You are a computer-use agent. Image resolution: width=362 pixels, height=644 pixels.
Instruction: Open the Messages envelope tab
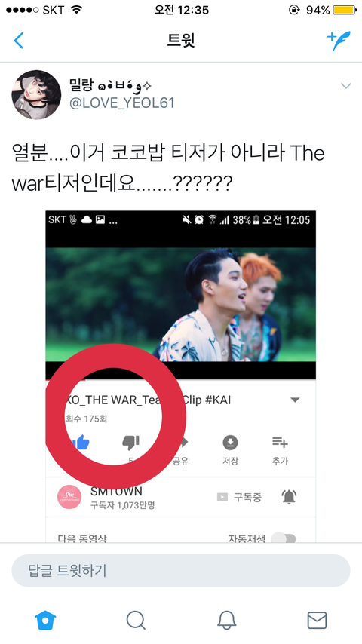point(317,620)
